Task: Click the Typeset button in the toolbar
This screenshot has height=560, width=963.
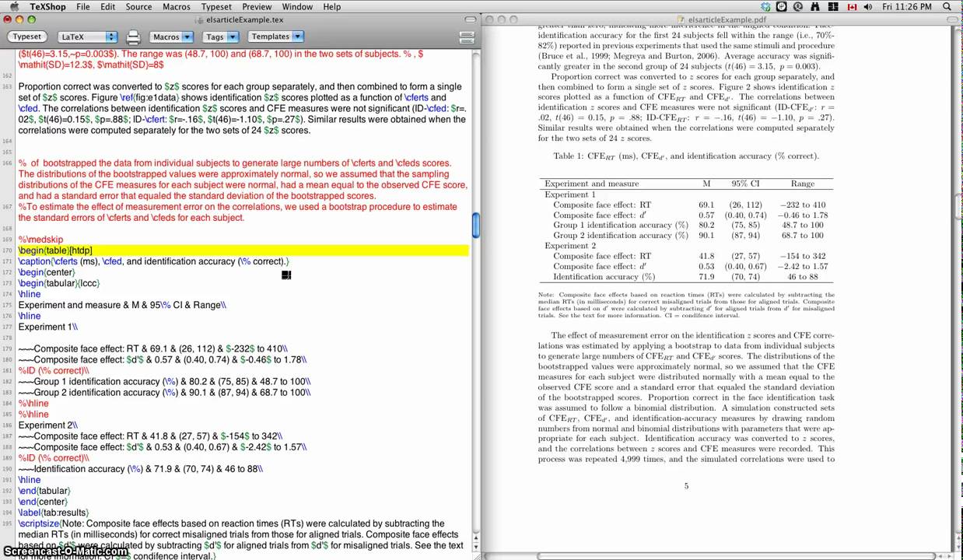Action: click(26, 37)
